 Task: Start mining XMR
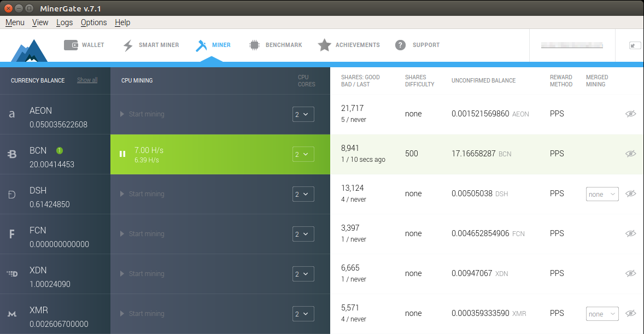tap(142, 313)
